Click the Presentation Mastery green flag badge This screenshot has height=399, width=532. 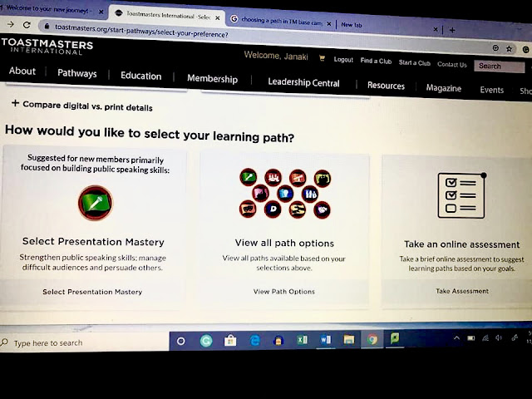(96, 203)
